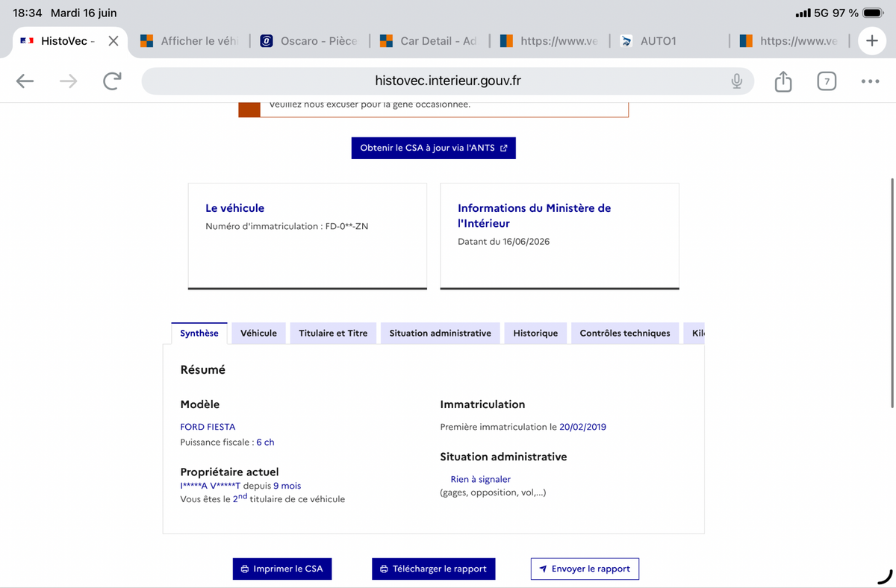Select the Historique tab
The image size is (896, 588).
click(535, 333)
